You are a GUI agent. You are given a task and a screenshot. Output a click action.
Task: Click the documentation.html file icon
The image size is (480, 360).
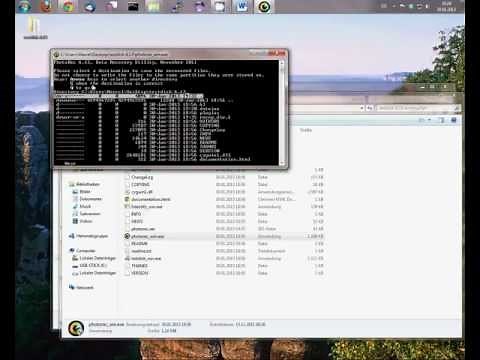point(127,199)
